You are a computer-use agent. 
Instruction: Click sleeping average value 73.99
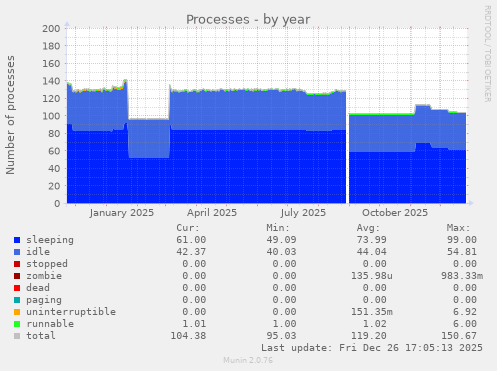coord(372,240)
